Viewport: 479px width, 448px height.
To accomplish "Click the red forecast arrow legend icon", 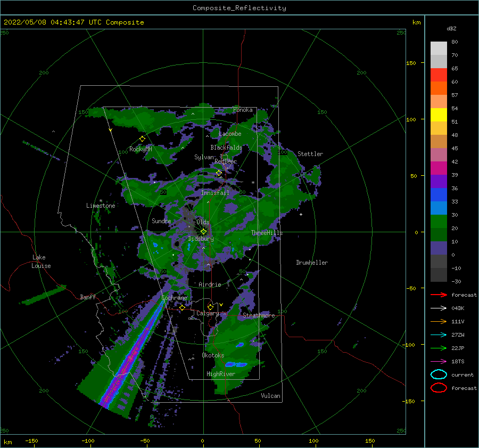I will tap(439, 295).
